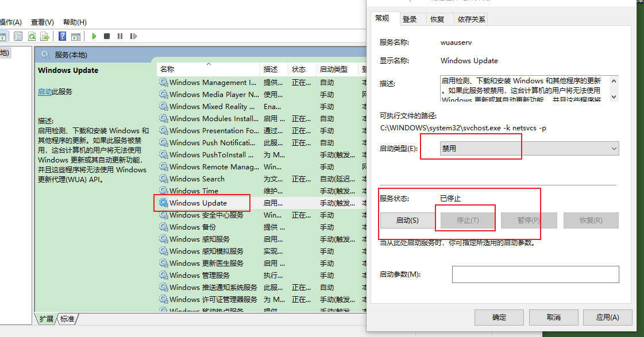This screenshot has width=644, height=337.
Task: Select Windows 许可证管理器服务 row
Action: click(261, 299)
